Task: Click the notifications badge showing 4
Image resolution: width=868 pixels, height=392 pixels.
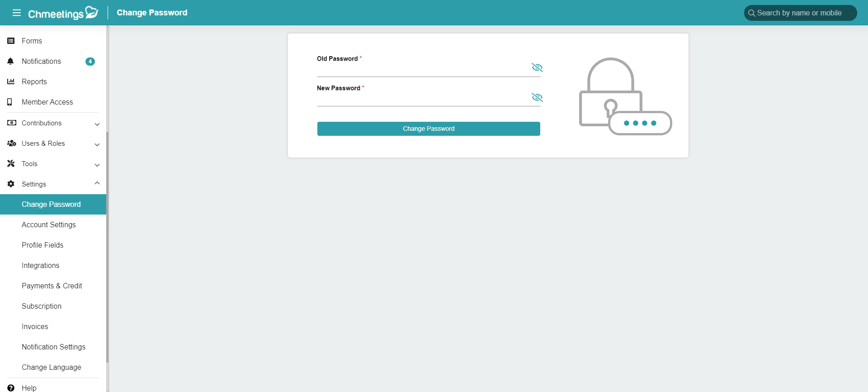Action: point(90,62)
